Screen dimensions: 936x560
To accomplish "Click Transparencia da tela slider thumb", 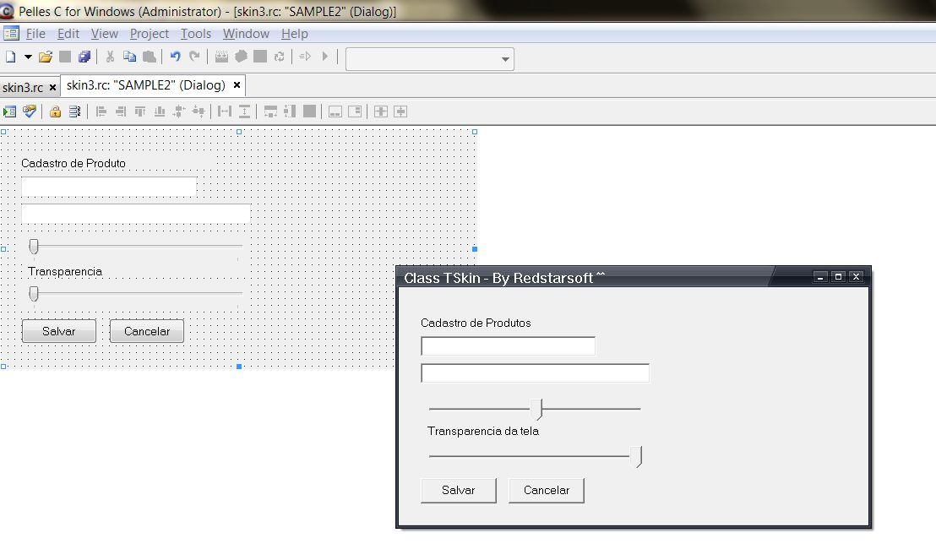I will pos(637,456).
